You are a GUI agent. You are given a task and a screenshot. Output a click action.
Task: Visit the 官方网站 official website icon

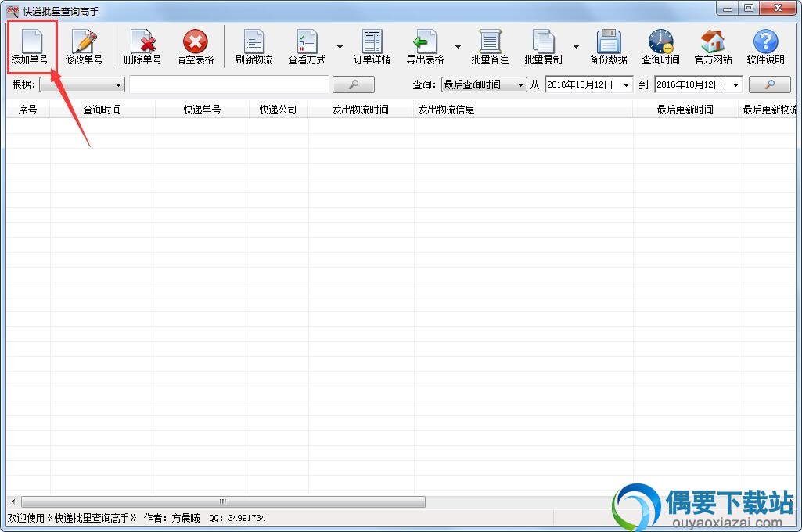pyautogui.click(x=713, y=47)
